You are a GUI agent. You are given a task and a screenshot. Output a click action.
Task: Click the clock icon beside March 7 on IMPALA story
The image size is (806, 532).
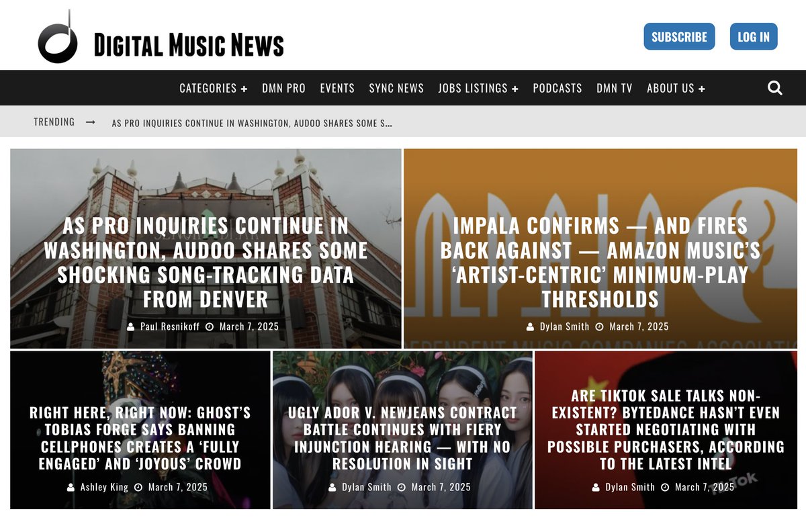(x=598, y=327)
